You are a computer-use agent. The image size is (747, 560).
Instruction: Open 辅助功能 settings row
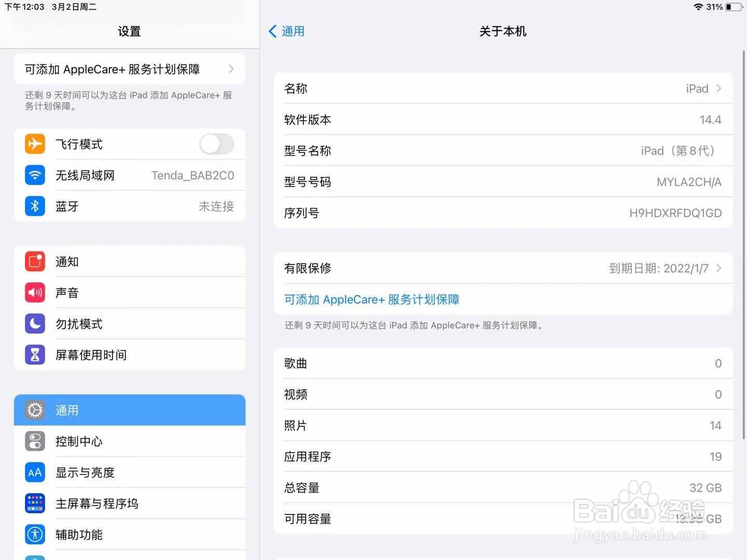pos(130,535)
